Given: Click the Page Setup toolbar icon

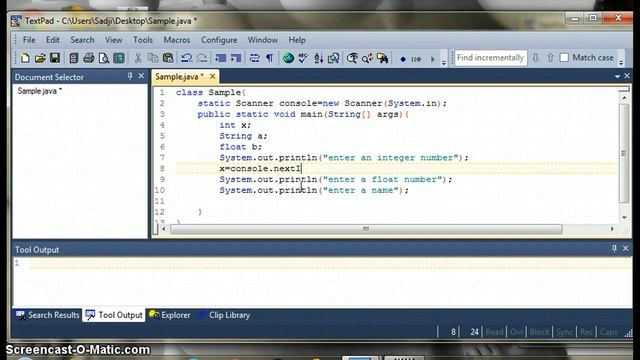Looking at the screenshot, I should pos(119,58).
